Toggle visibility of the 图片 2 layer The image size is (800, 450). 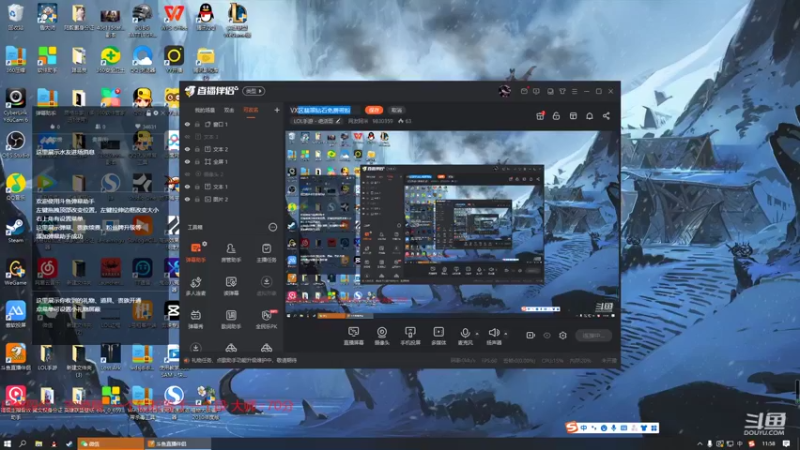pyautogui.click(x=187, y=199)
